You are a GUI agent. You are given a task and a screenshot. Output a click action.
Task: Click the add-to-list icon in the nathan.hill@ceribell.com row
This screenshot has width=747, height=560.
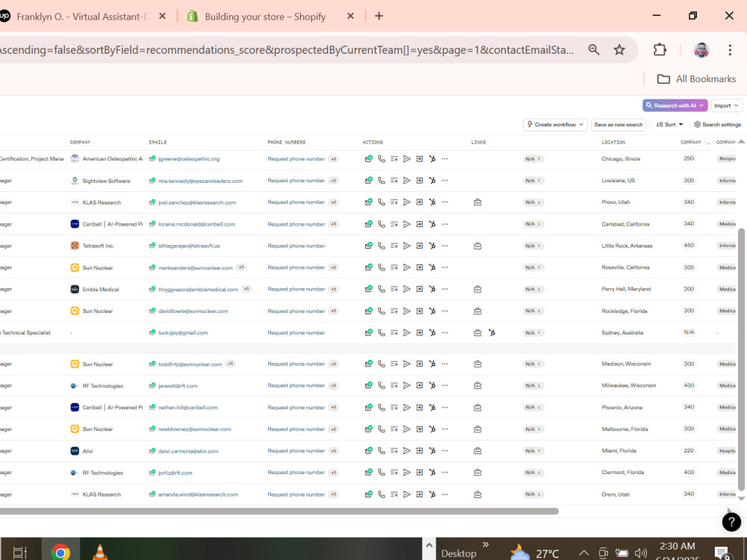pyautogui.click(x=394, y=408)
